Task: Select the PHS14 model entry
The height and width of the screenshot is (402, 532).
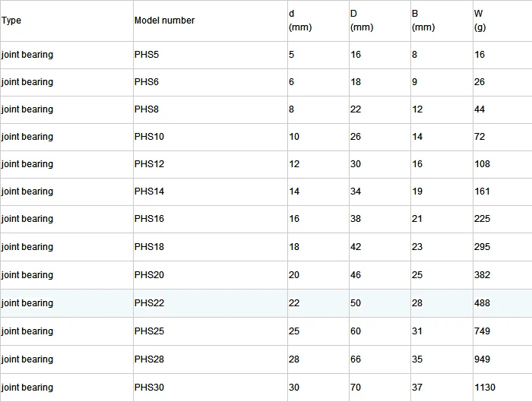Action: click(149, 192)
